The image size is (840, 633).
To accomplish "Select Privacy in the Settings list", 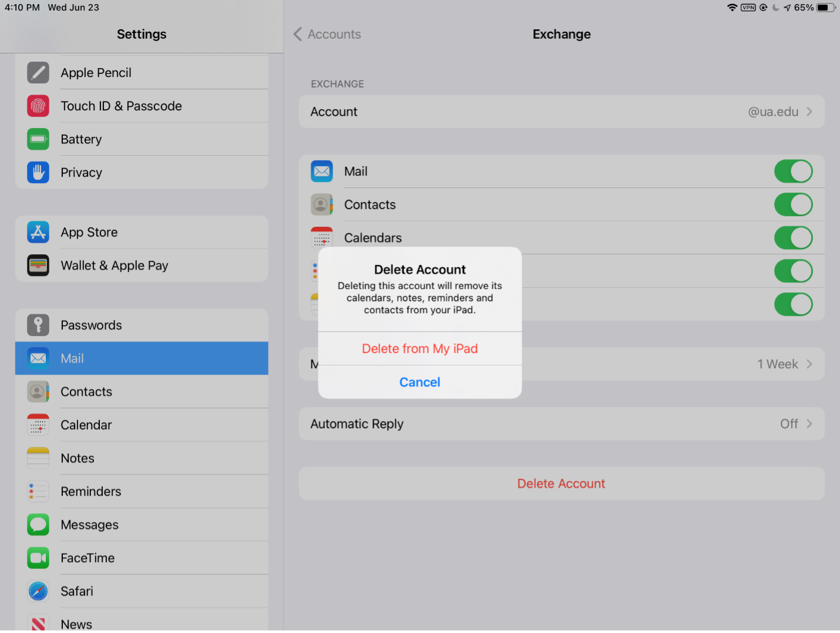I will [142, 173].
